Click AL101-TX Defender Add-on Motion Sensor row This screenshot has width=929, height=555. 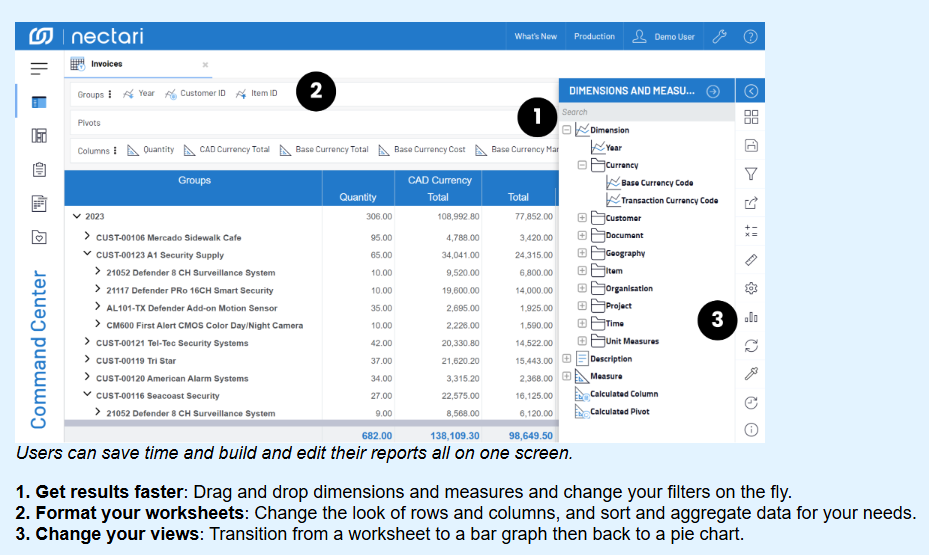point(191,308)
